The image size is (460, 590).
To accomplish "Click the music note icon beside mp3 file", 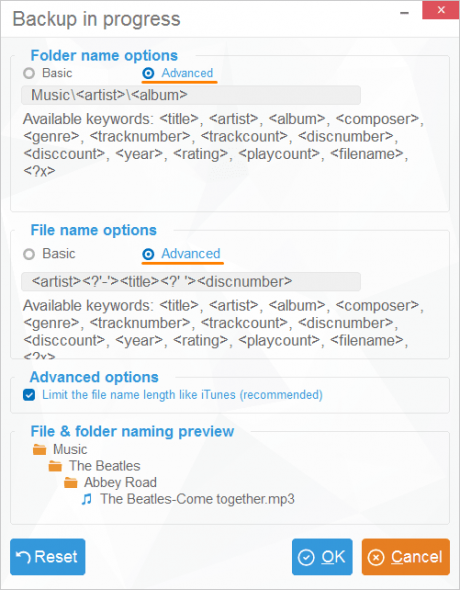I will tap(87, 499).
